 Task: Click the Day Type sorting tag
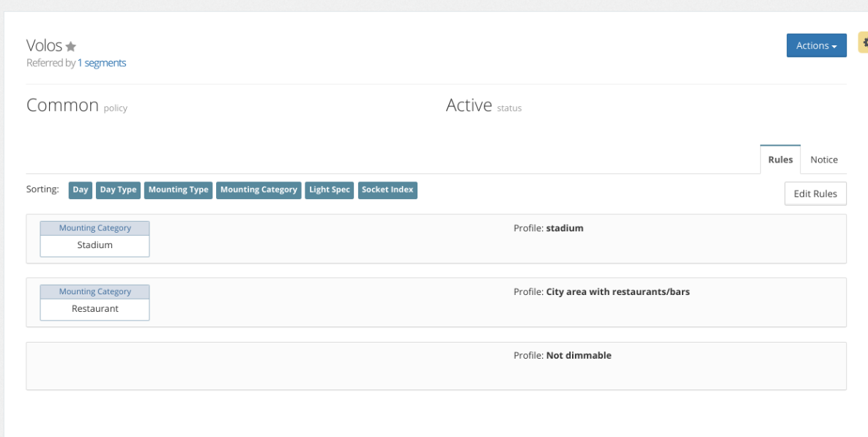coord(118,190)
